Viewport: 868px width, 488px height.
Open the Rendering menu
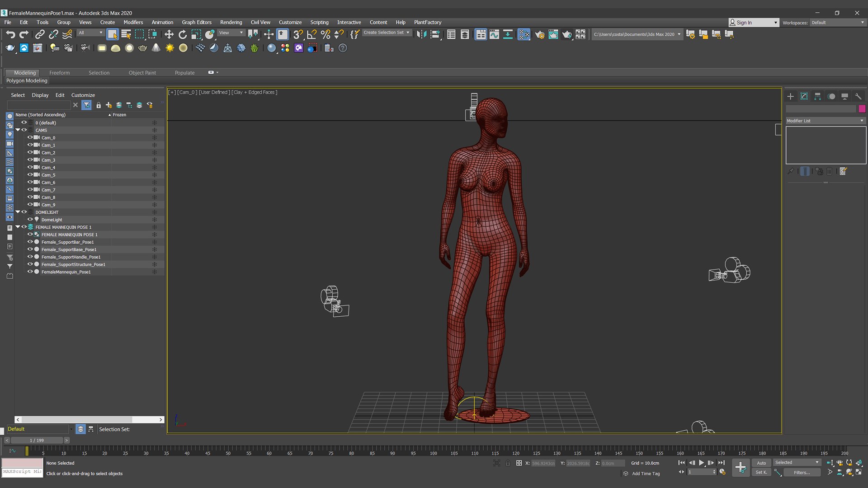[231, 22]
